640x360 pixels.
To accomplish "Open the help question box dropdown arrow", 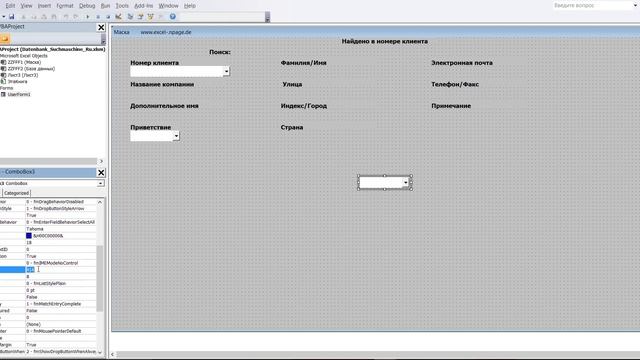I will 636,6.
